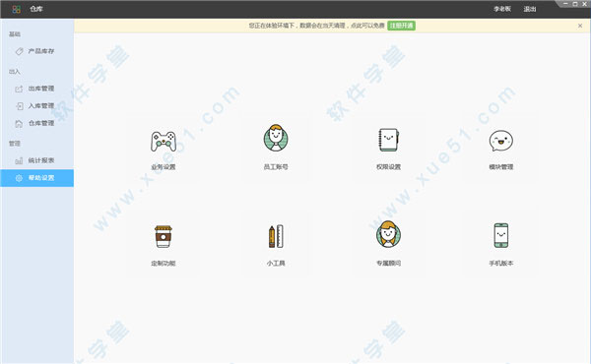Viewport: 591px width, 364px height.
Task: Open 业务设置 via the gamepad icon
Action: tap(164, 142)
